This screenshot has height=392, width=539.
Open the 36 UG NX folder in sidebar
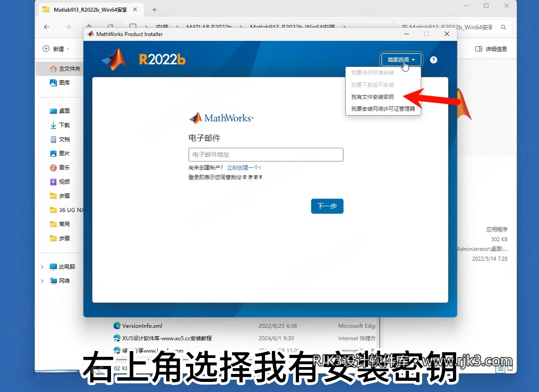click(66, 210)
